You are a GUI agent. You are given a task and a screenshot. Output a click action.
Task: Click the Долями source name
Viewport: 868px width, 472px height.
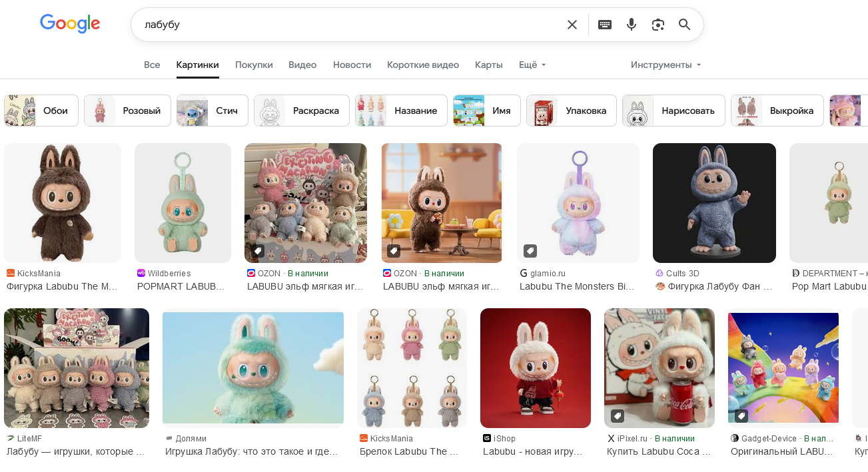pyautogui.click(x=191, y=439)
